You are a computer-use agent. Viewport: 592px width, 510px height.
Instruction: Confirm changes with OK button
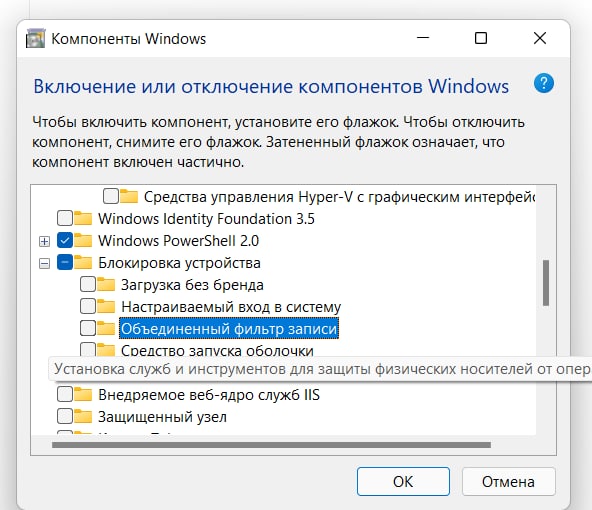point(403,481)
